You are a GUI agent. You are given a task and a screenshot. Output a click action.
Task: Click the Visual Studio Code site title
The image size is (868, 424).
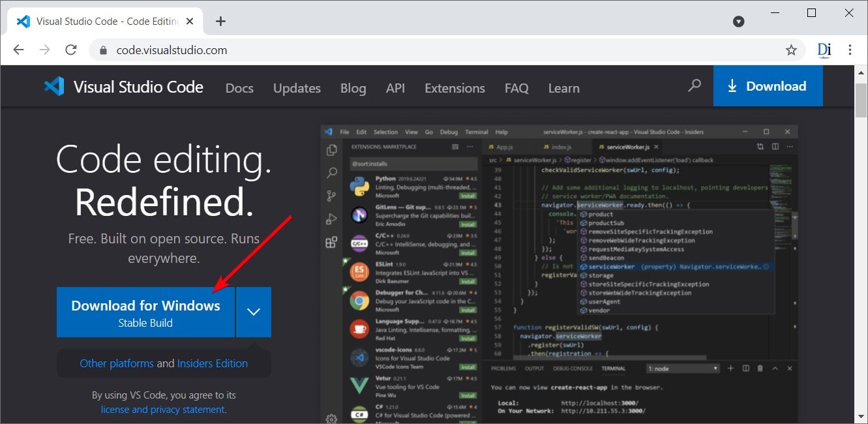click(138, 87)
